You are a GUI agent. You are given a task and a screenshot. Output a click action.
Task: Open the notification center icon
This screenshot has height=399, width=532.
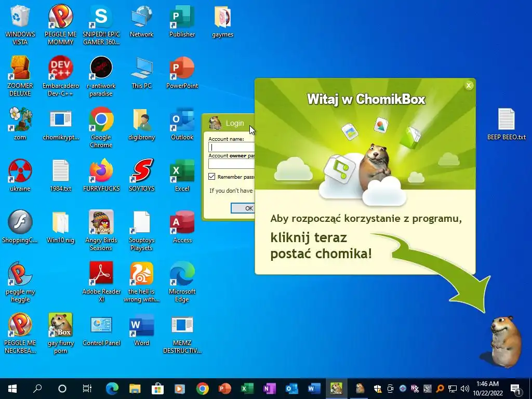pyautogui.click(x=515, y=389)
